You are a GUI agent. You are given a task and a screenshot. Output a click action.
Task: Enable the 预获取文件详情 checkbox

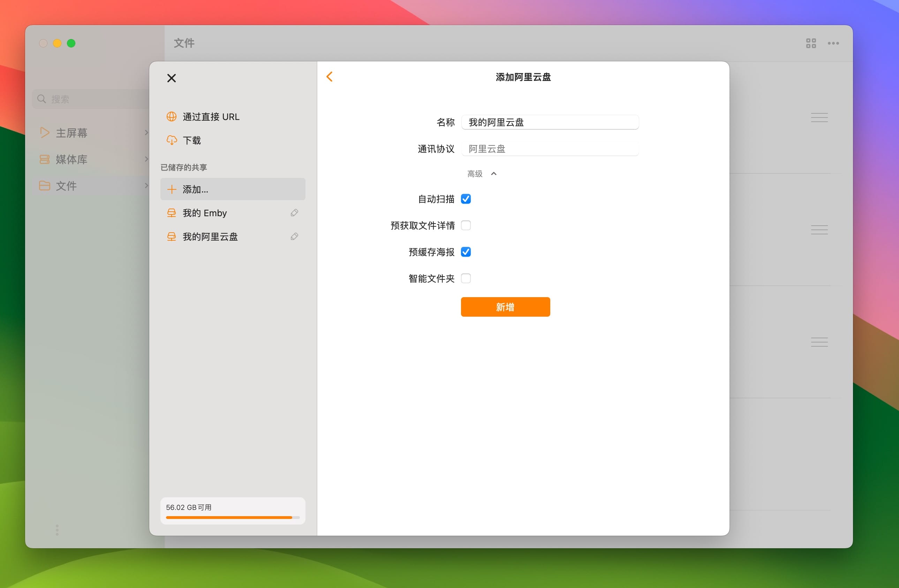(x=466, y=225)
